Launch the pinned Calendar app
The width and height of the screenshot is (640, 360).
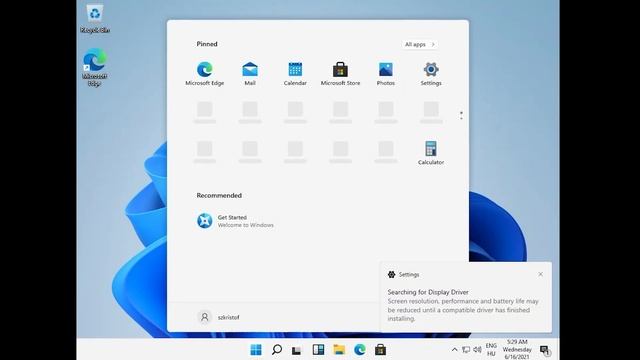pos(295,73)
